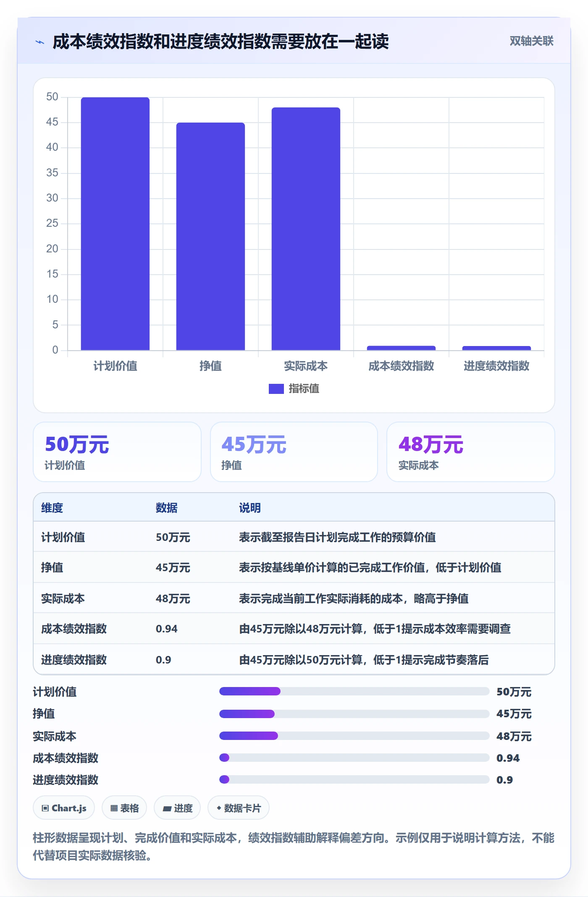
Task: Click description starting 由45万元除以50万元计算
Action: pos(364,660)
